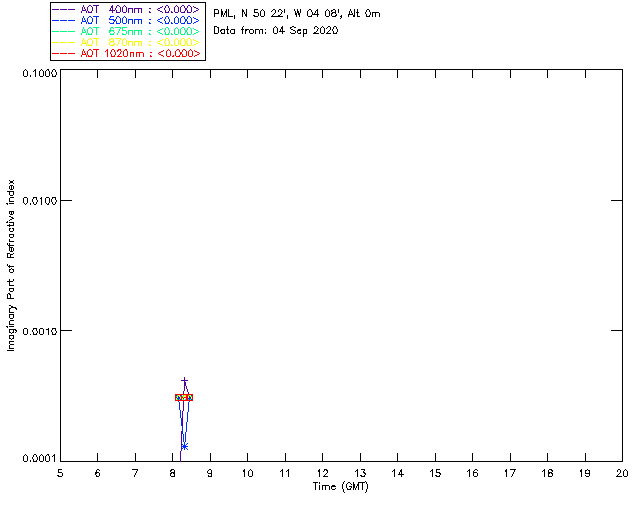The image size is (640, 512).
Task: Click the 0.0100 y-axis label
Action: point(40,201)
